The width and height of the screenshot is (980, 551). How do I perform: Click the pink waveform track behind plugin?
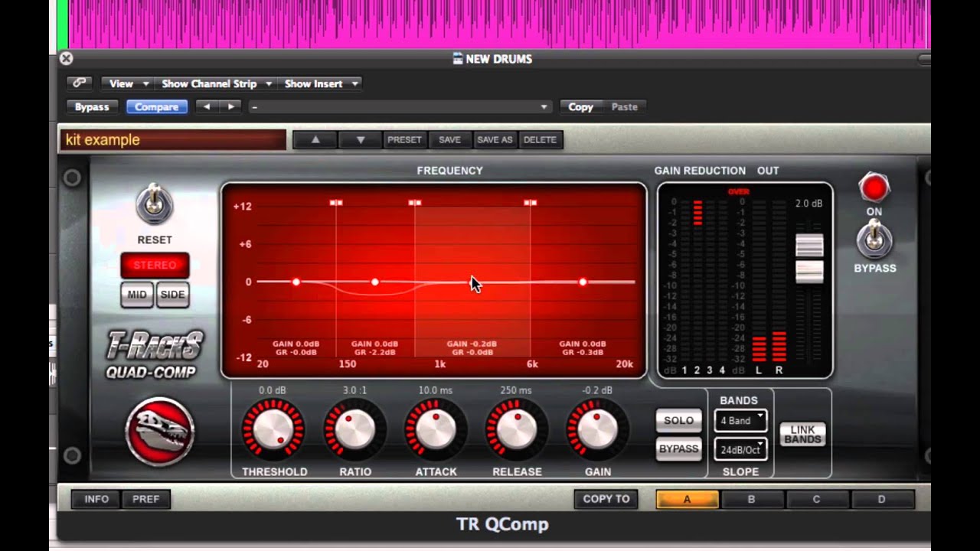click(498, 23)
